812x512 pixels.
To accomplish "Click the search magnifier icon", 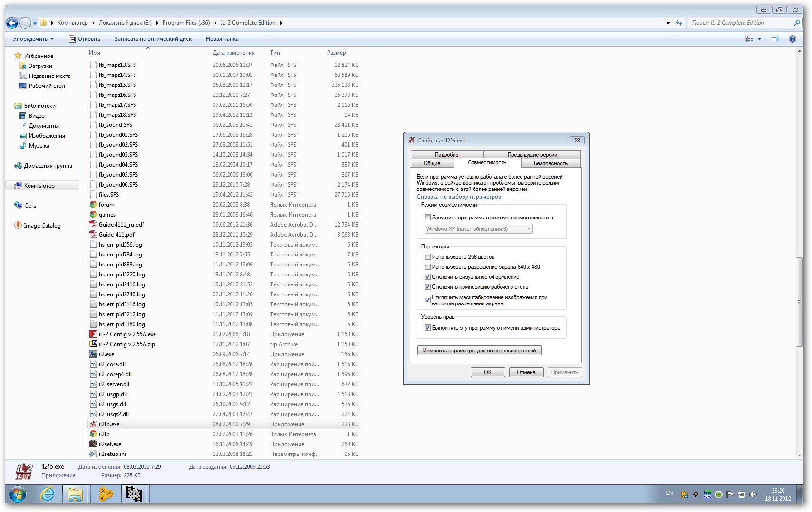I will 797,23.
